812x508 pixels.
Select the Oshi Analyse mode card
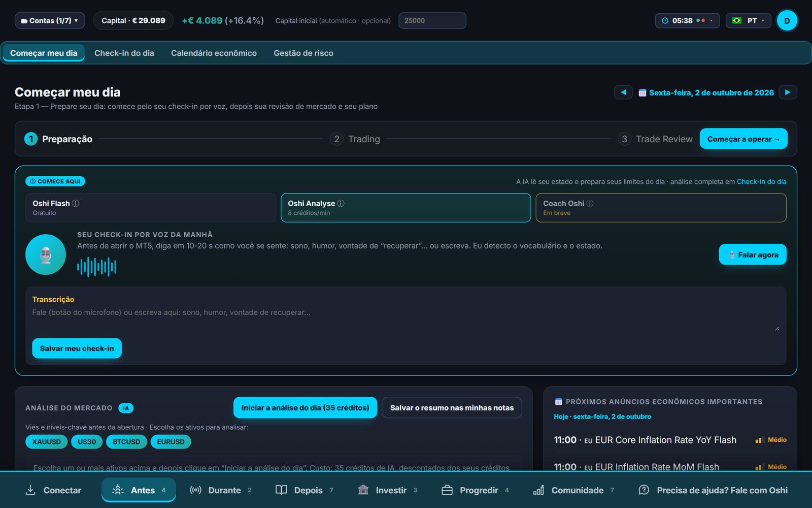[x=406, y=208]
